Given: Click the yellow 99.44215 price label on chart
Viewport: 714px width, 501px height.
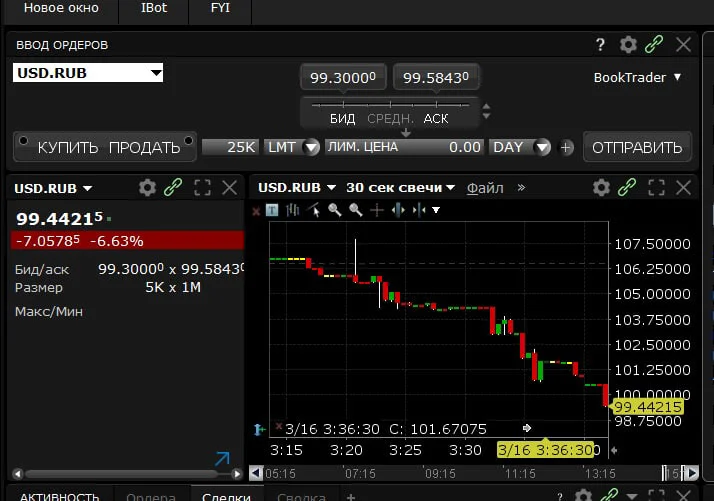Looking at the screenshot, I should 647,407.
